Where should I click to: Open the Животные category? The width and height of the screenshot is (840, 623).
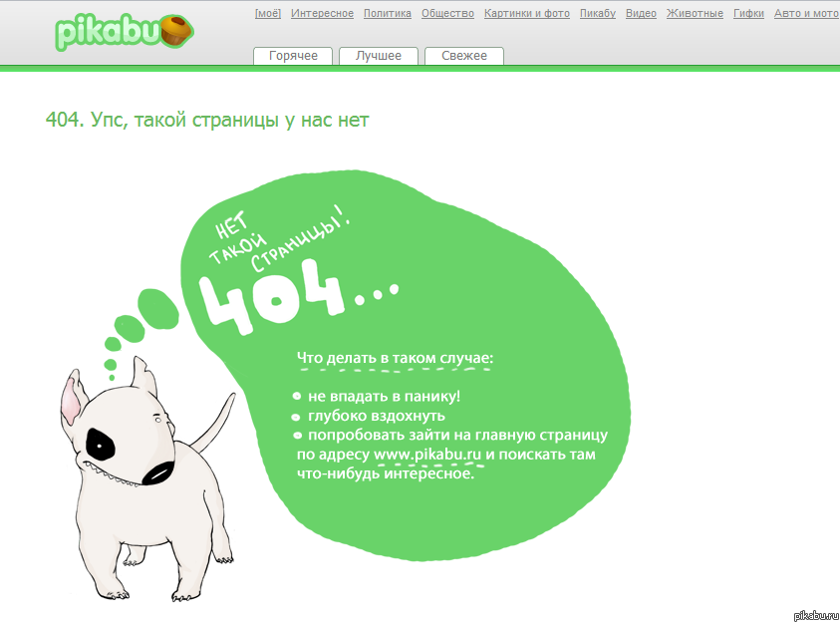coord(695,14)
